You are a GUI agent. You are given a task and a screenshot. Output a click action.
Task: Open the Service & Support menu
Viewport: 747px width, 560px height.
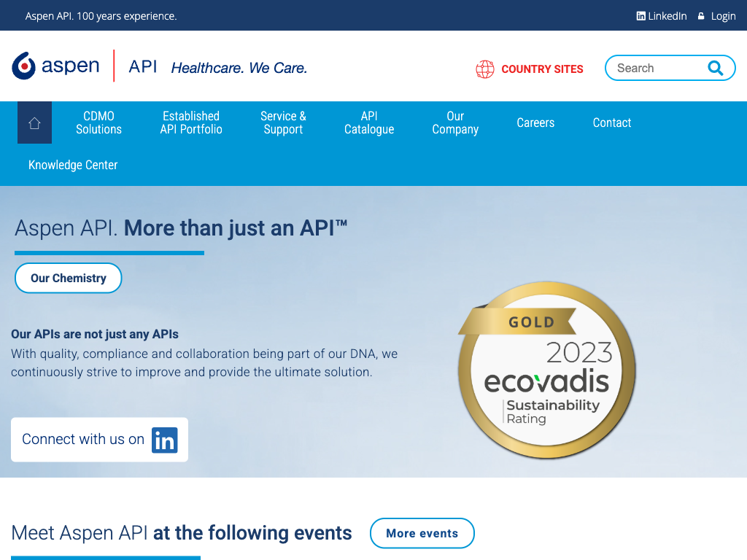pyautogui.click(x=283, y=122)
